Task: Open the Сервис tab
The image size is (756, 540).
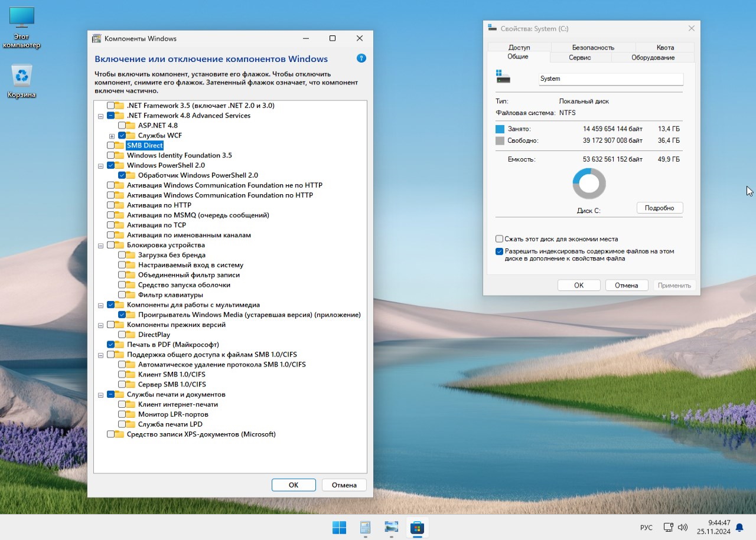Action: (x=580, y=57)
